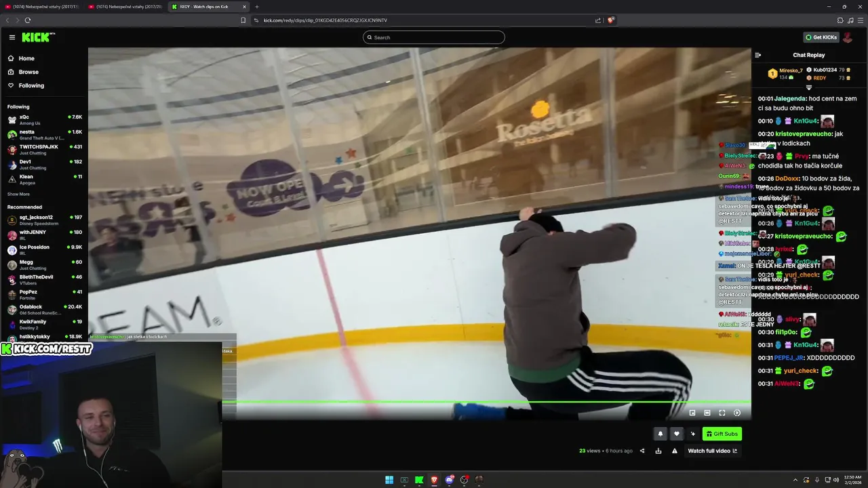
Task: Enter fullscreen on the video player
Action: (x=722, y=412)
